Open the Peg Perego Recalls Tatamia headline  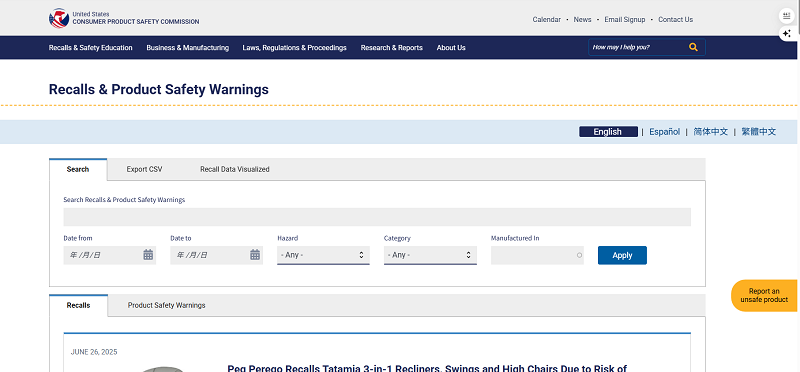[427, 368]
